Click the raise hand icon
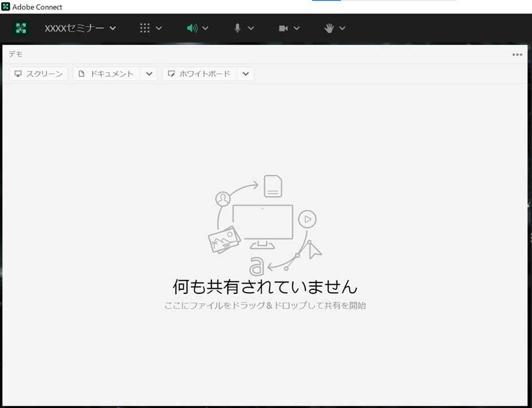 coord(329,28)
